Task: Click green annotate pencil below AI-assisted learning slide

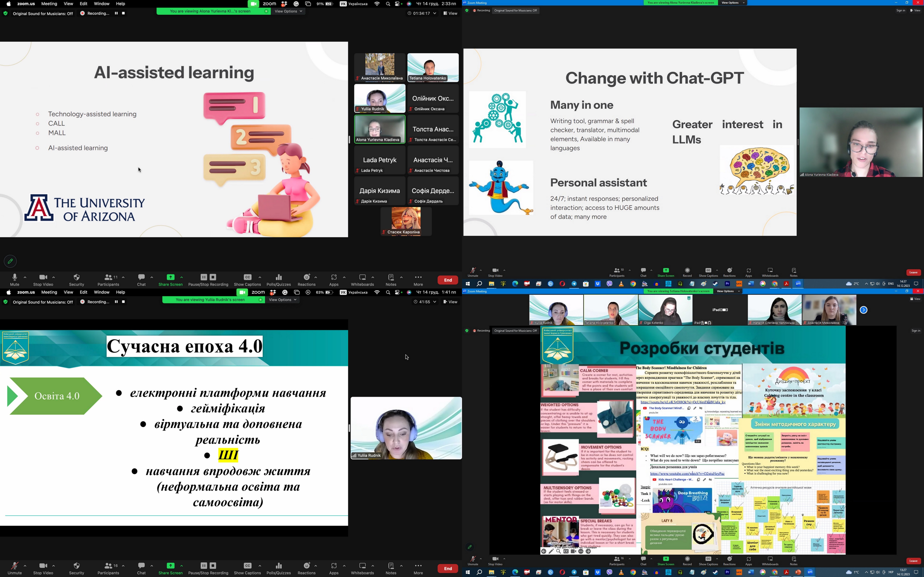Action: coord(10,261)
